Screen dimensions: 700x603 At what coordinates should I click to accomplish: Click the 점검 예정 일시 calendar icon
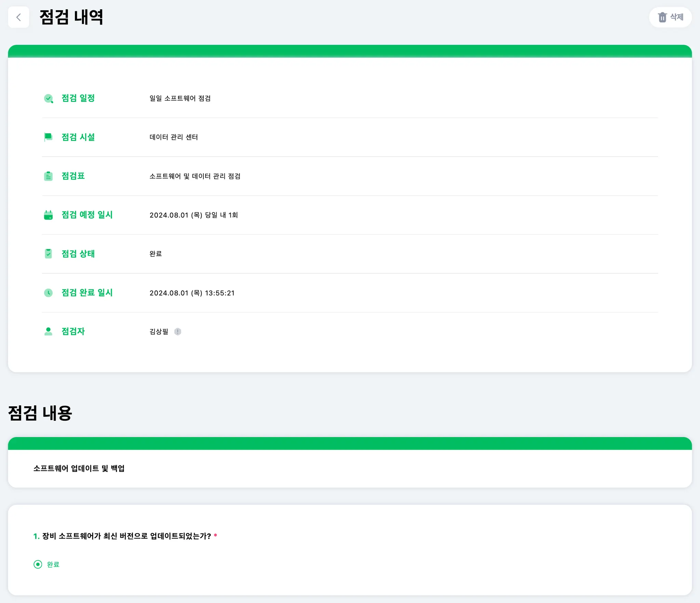(48, 215)
